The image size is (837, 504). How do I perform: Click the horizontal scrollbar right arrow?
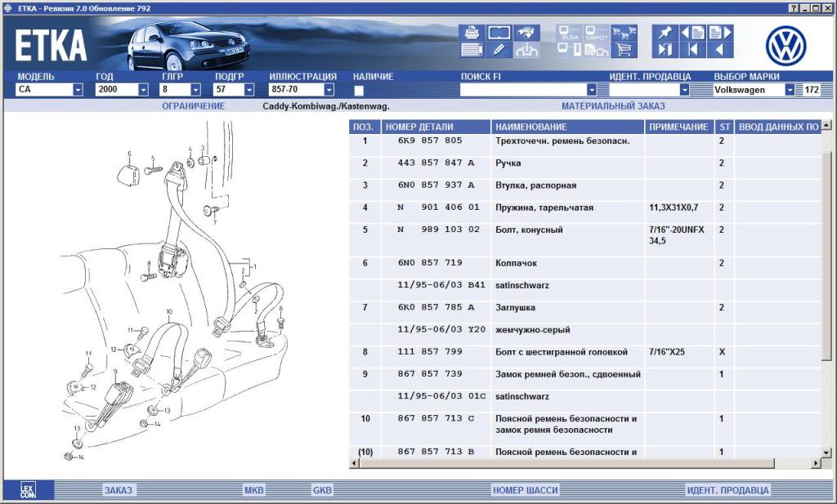tap(817, 463)
